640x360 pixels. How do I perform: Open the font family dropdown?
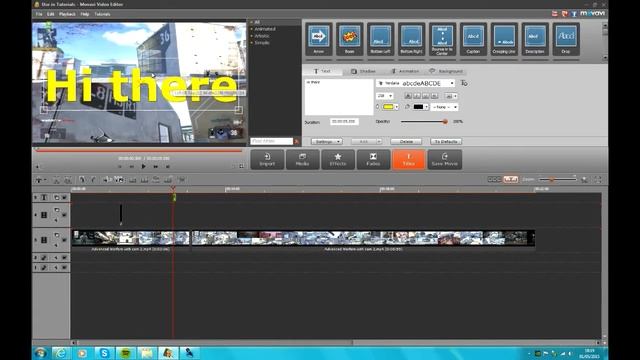click(416, 83)
